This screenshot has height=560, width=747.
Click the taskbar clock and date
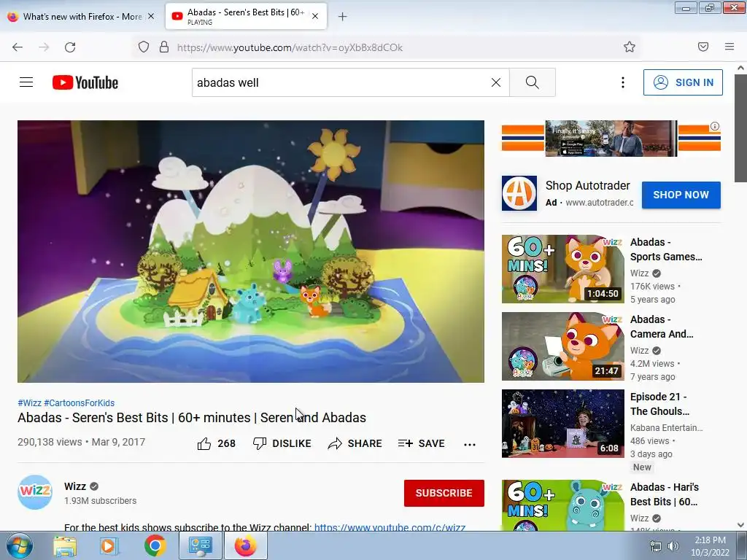(710, 546)
